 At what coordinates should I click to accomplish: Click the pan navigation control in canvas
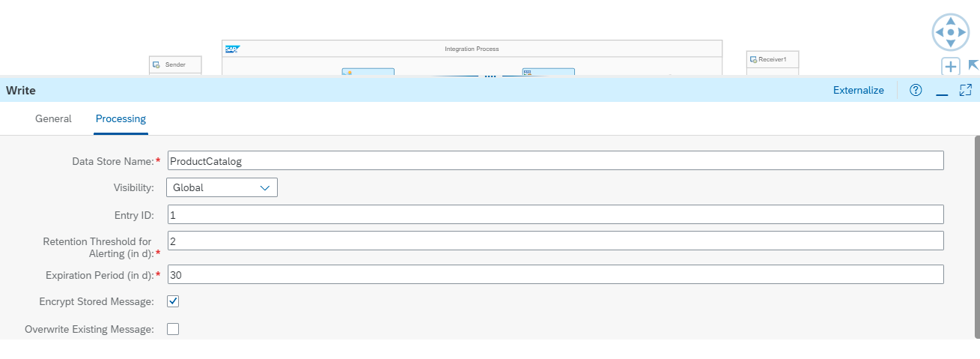click(950, 32)
